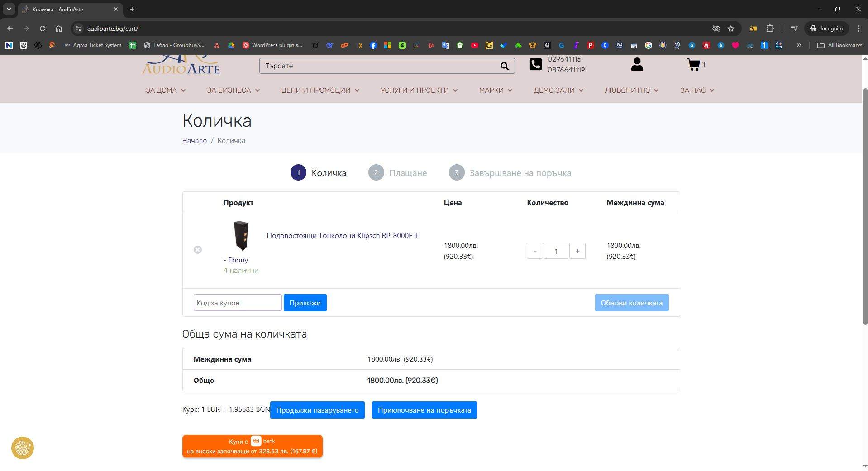Open the ЛЮБОПИТНО menu

632,90
